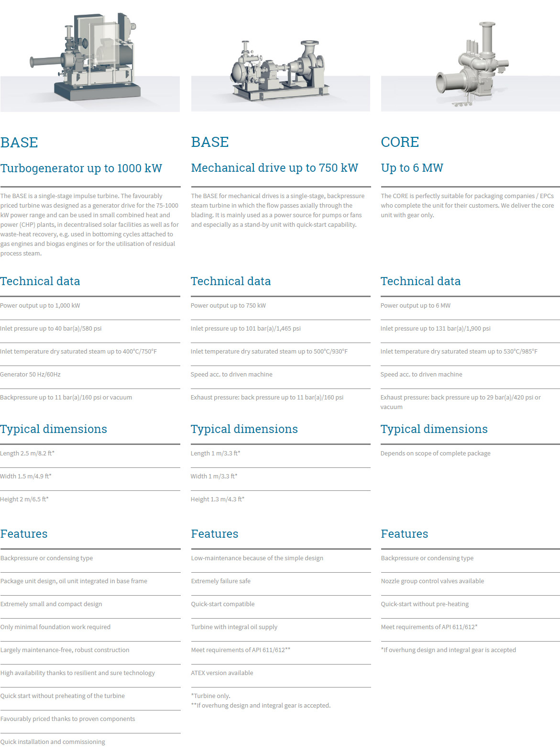The height and width of the screenshot is (754, 560).
Task: Select exhaust pressure 29 bar(a)/420 psi row
Action: click(461, 402)
